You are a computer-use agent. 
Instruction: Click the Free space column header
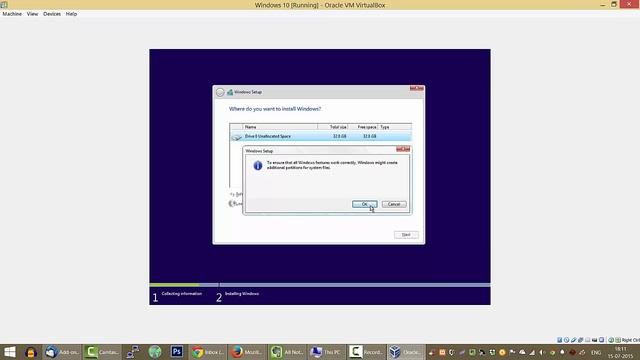point(363,127)
